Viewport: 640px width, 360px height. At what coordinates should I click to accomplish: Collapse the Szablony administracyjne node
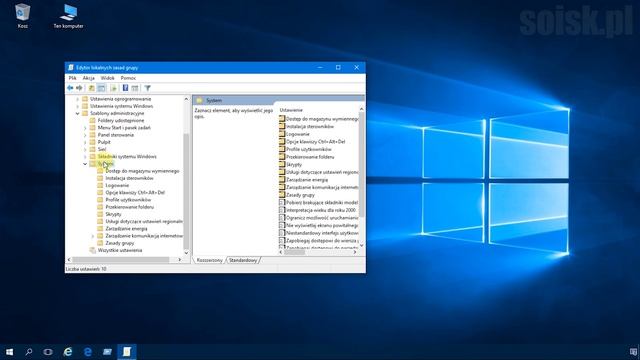coord(77,113)
